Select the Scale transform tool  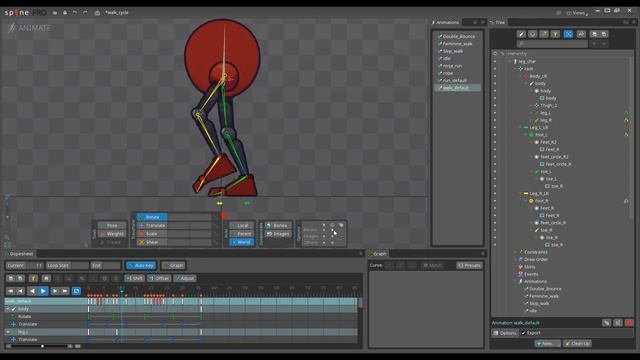[152, 234]
